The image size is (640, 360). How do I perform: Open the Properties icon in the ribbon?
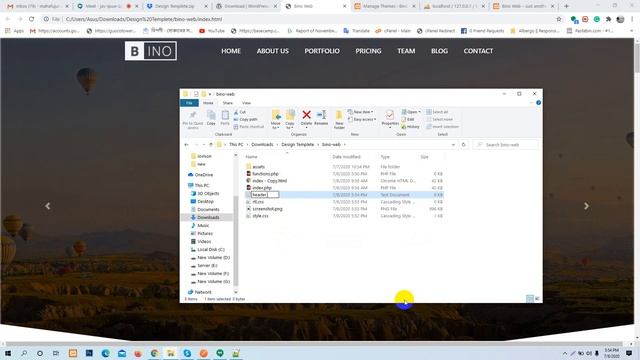[390, 115]
